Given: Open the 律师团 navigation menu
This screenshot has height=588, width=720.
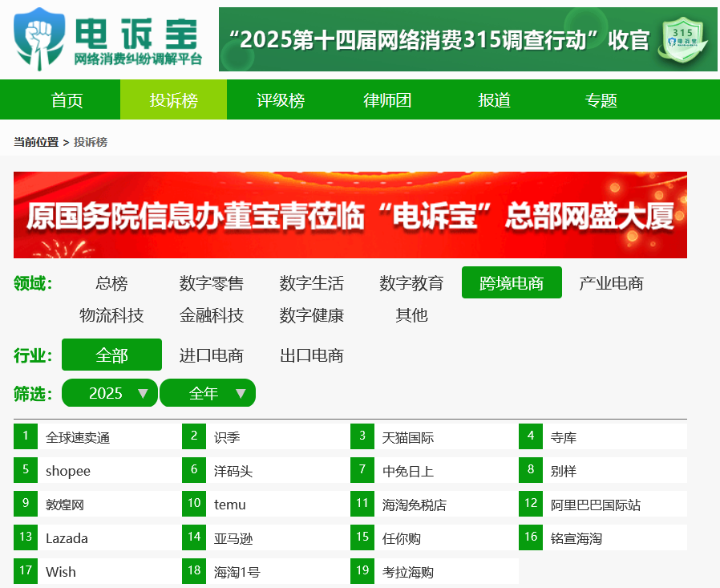Looking at the screenshot, I should [386, 99].
